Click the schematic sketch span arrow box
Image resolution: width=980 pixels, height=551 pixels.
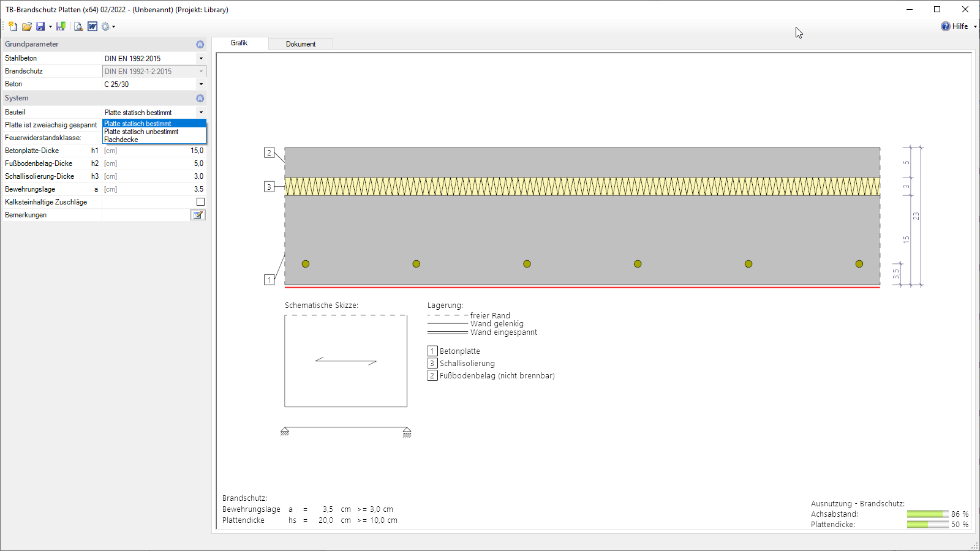pos(345,361)
